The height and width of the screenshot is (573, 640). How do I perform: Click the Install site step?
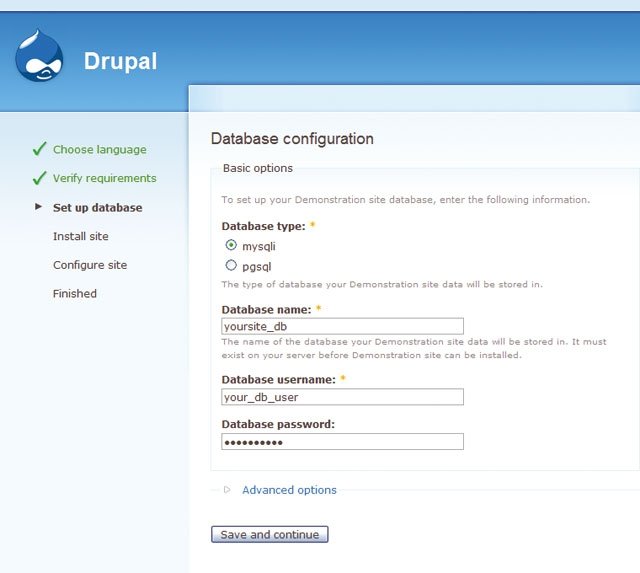(x=81, y=236)
